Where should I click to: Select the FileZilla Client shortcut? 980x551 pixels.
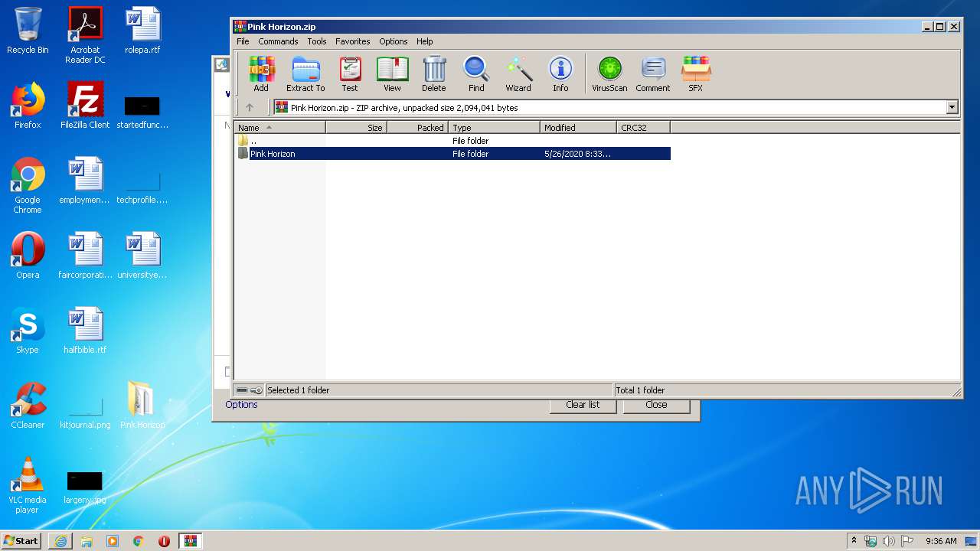coord(85,105)
